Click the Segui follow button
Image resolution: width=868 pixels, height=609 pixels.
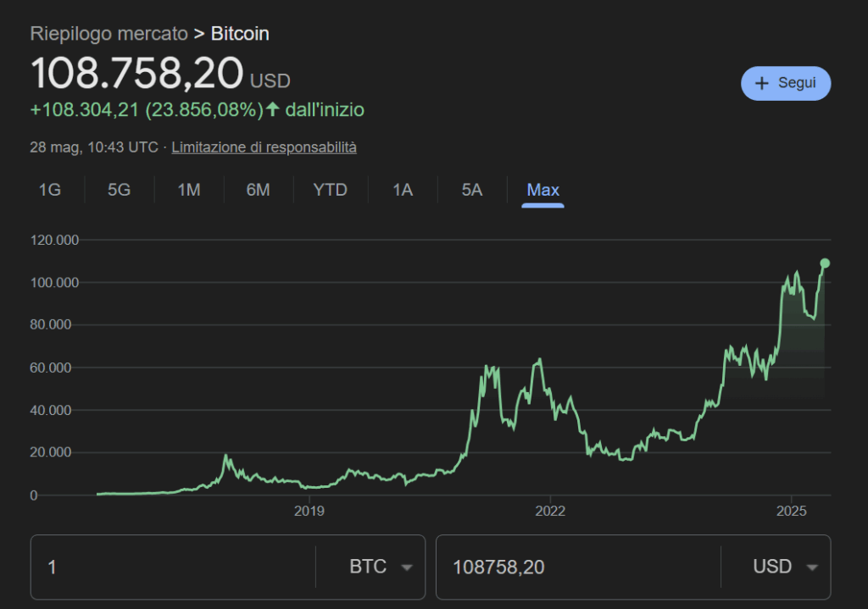coord(786,84)
